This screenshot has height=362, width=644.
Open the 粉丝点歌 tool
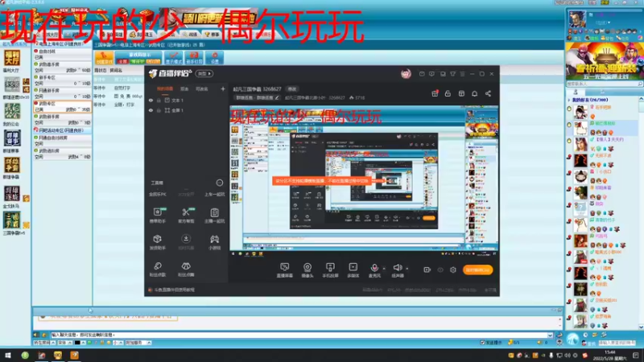tap(158, 269)
